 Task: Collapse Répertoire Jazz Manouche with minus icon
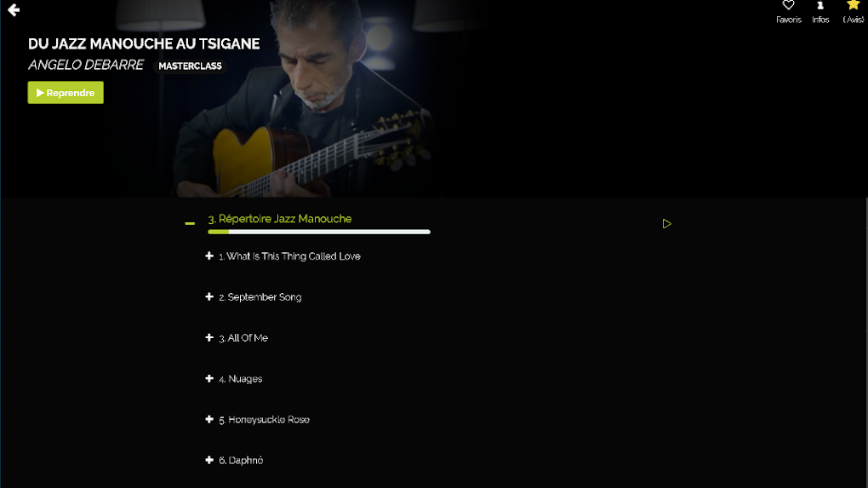[190, 223]
